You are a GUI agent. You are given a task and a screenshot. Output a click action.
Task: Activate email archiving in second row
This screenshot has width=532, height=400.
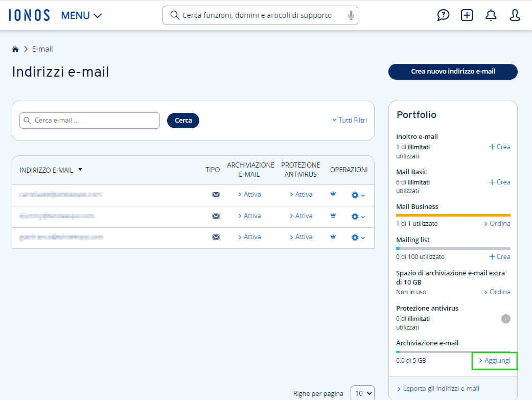[249, 216]
